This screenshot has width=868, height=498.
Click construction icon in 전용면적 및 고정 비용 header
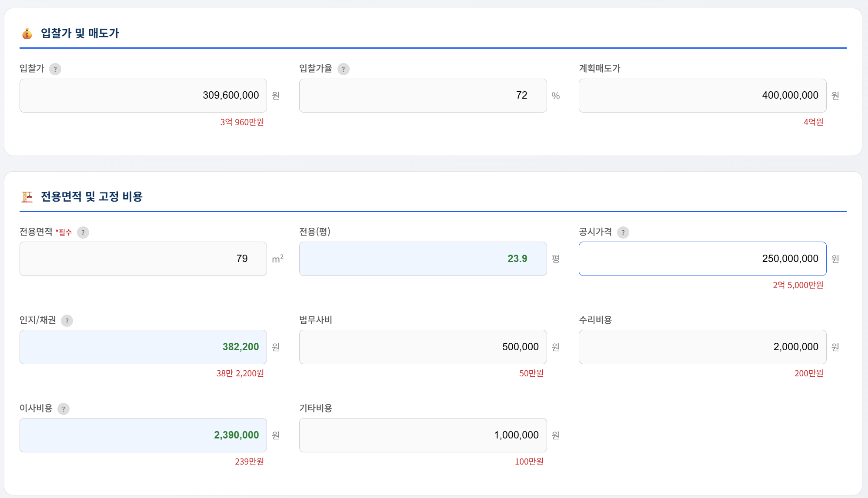27,197
